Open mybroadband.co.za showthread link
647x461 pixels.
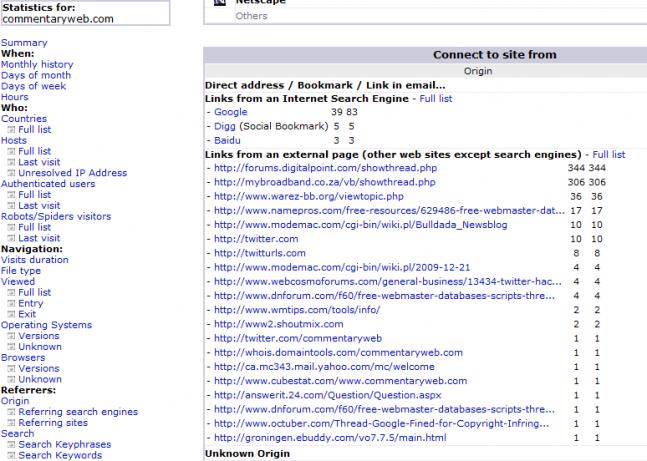click(x=325, y=182)
